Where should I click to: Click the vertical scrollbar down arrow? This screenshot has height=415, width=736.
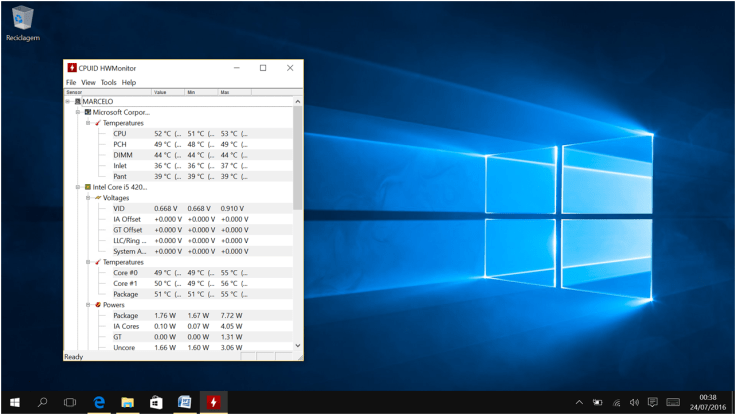coord(297,346)
